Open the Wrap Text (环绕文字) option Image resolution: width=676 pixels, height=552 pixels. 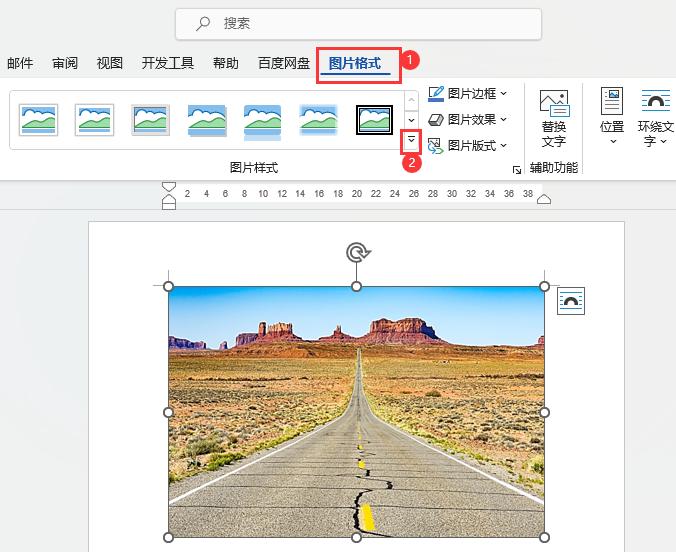(655, 116)
